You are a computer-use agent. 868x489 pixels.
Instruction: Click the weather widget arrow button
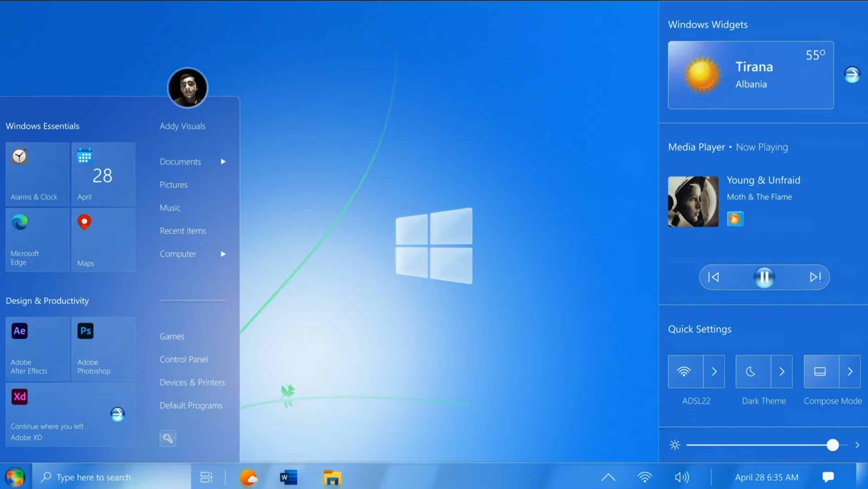point(852,75)
